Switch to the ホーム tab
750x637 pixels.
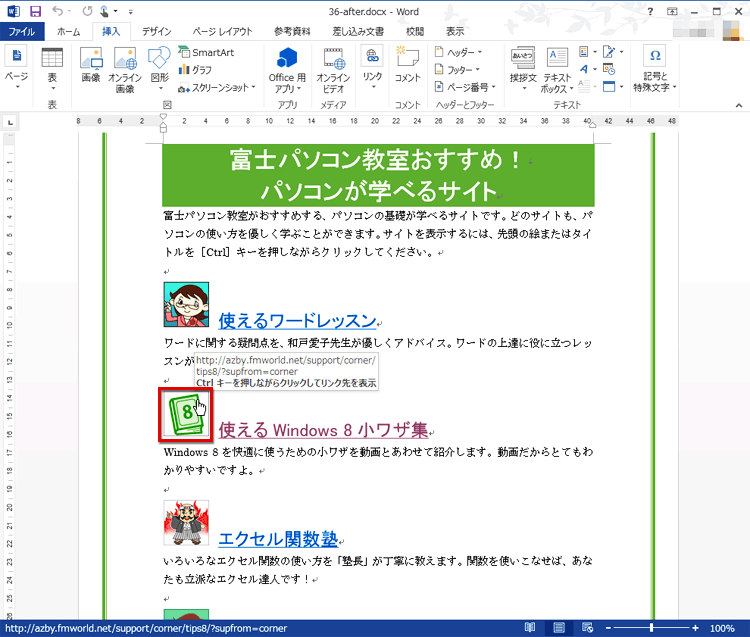point(68,32)
